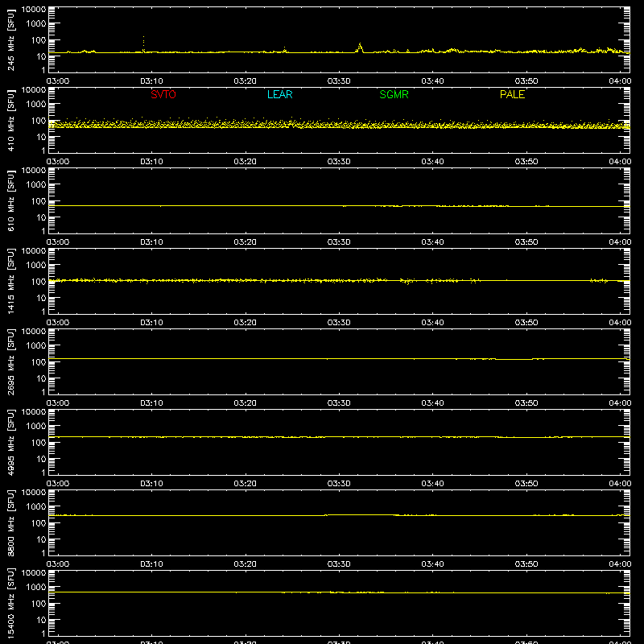Click the 03:20 label under the 8800 MHz plot
The width and height of the screenshot is (644, 644).
246,564
